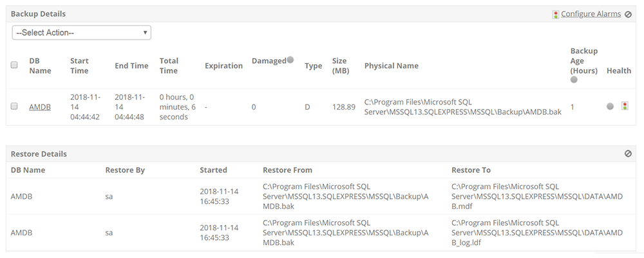Screen dimensions: 644x258
Task: Click the alarm traffic light icon in AMDB row
Action: tap(625, 106)
